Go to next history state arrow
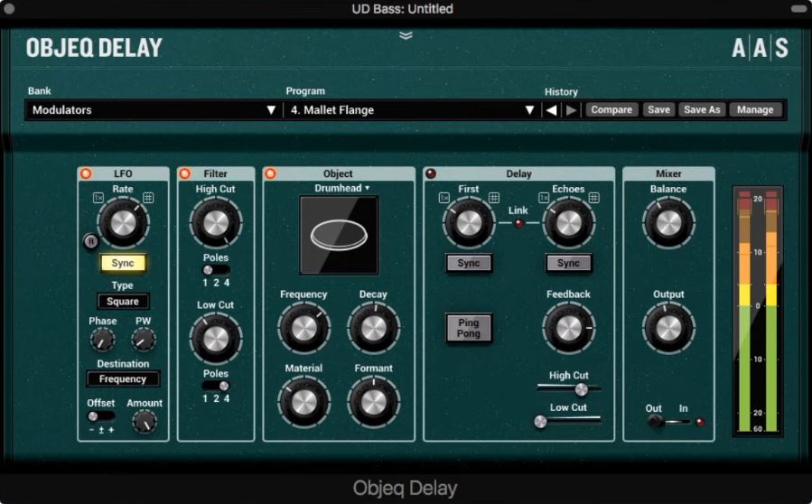The image size is (812, 504). tap(571, 110)
